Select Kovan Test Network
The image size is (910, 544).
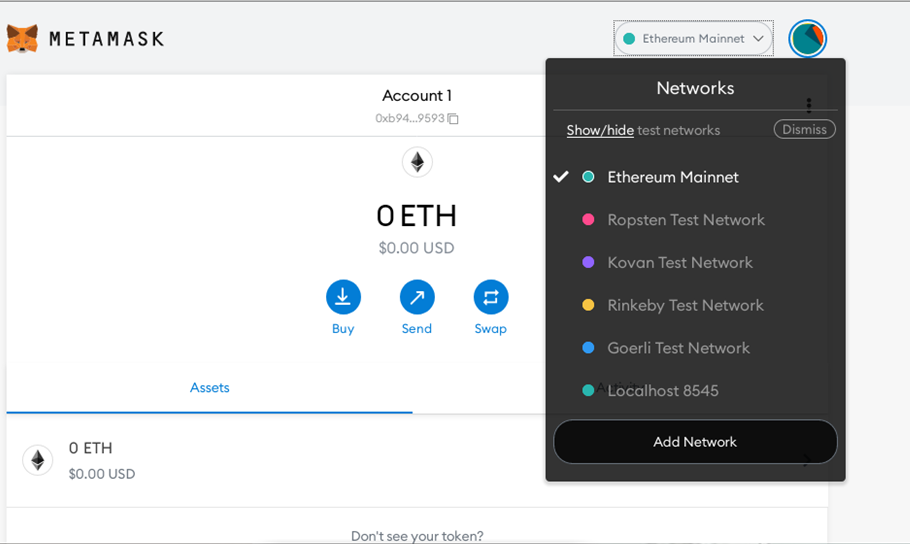[x=695, y=262]
